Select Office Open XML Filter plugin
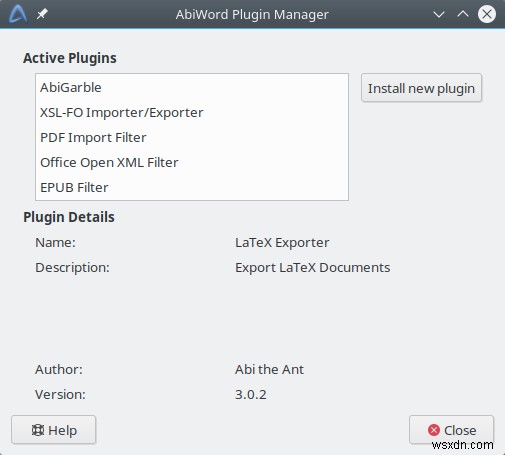Image resolution: width=505 pixels, height=455 pixels. tap(192, 162)
